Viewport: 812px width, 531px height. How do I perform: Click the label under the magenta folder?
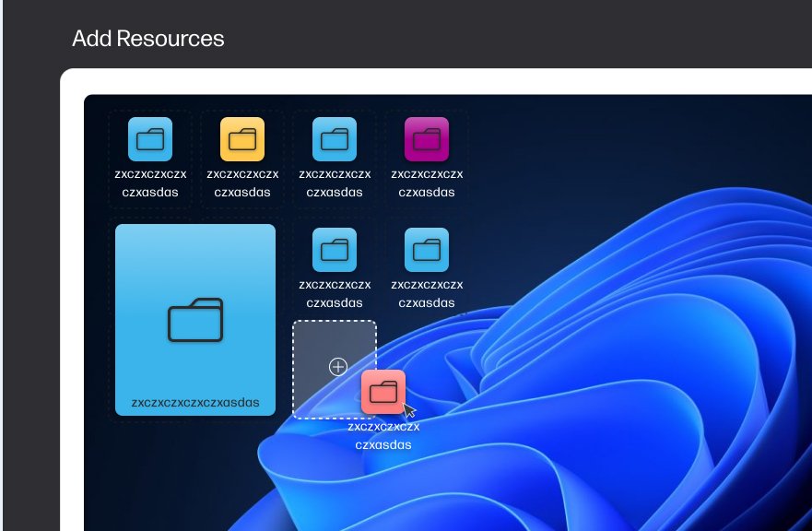coord(427,183)
